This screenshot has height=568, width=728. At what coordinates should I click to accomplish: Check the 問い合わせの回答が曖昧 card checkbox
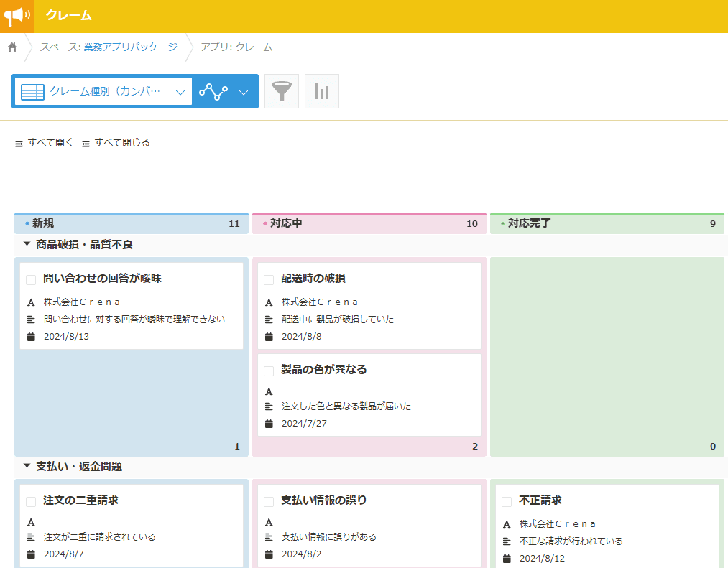31,280
